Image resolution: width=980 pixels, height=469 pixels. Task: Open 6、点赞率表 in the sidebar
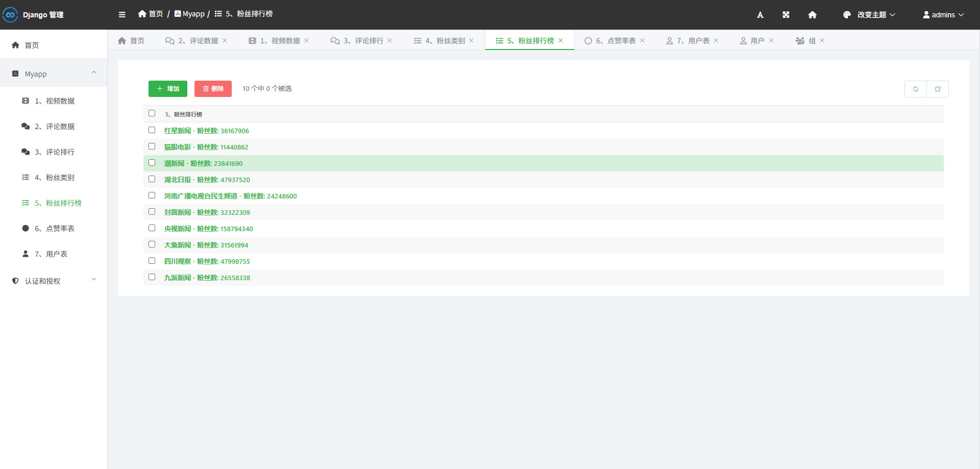tap(54, 229)
